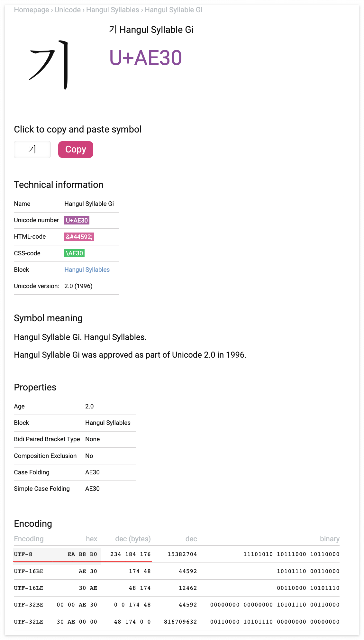Open the Hangul Syllables block link
The width and height of the screenshot is (364, 640).
(x=87, y=270)
